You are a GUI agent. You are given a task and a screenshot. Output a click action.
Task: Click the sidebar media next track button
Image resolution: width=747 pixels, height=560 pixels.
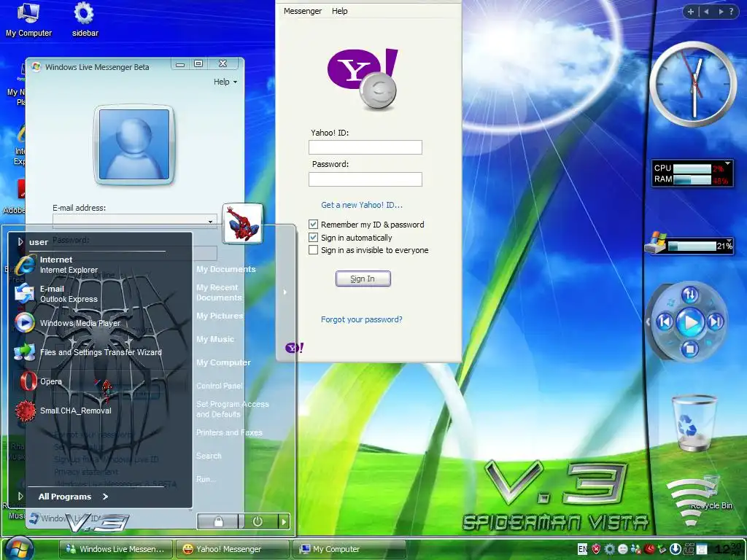click(716, 322)
